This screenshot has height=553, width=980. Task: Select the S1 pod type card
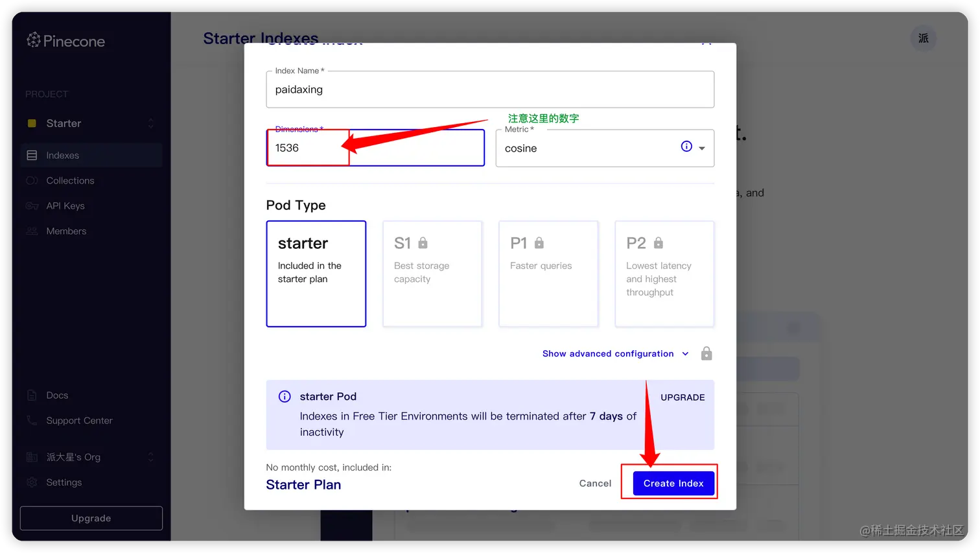[x=432, y=274]
